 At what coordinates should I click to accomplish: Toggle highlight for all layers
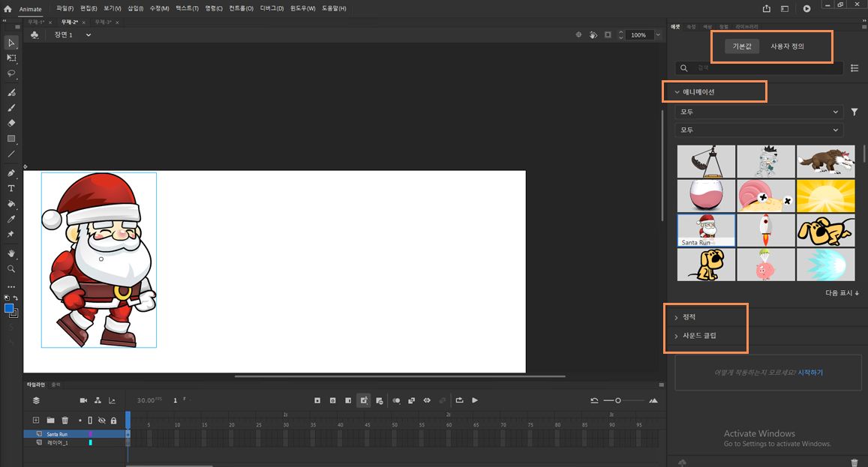[x=80, y=421]
